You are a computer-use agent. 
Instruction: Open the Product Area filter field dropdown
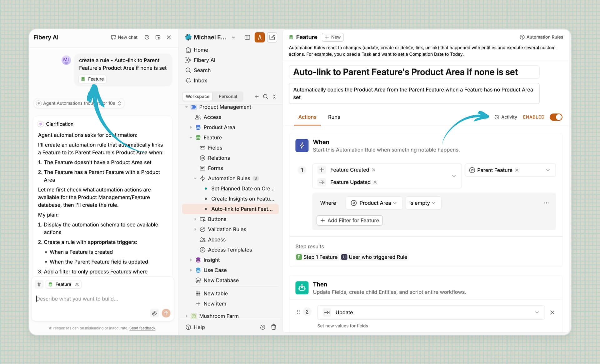pos(374,203)
